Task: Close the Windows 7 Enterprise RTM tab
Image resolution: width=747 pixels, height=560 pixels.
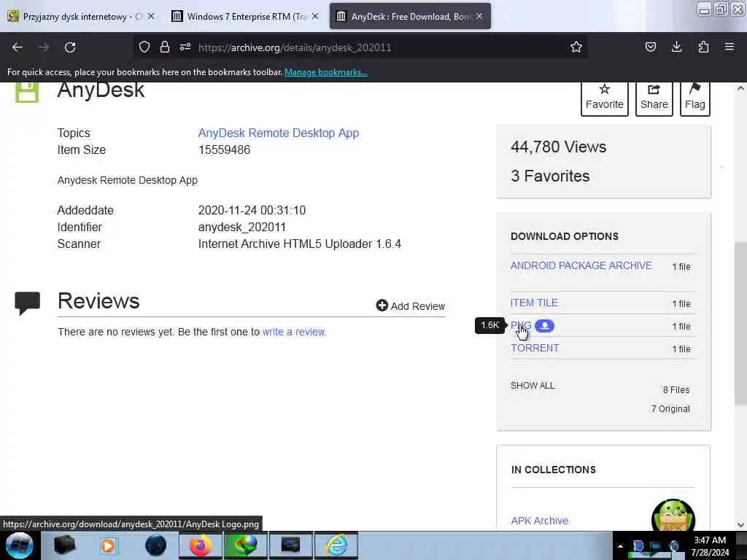Action: [x=315, y=16]
